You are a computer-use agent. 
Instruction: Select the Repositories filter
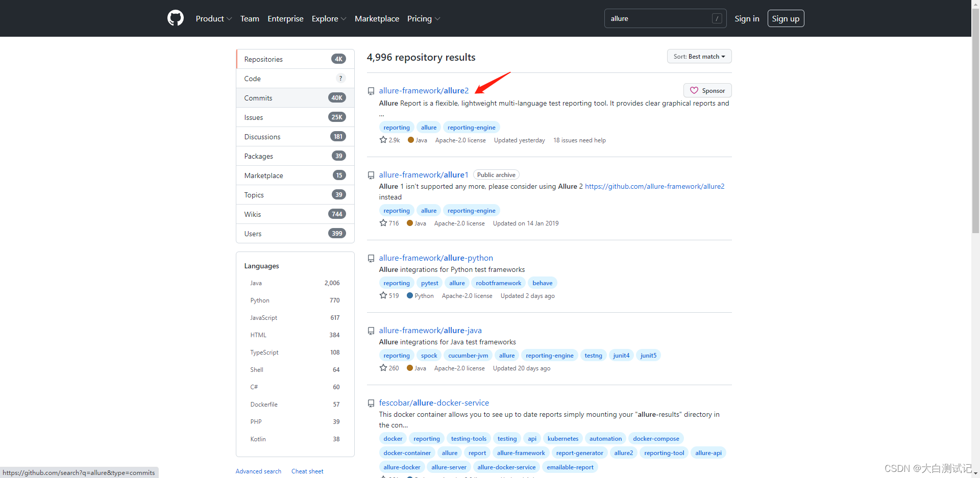click(295, 59)
